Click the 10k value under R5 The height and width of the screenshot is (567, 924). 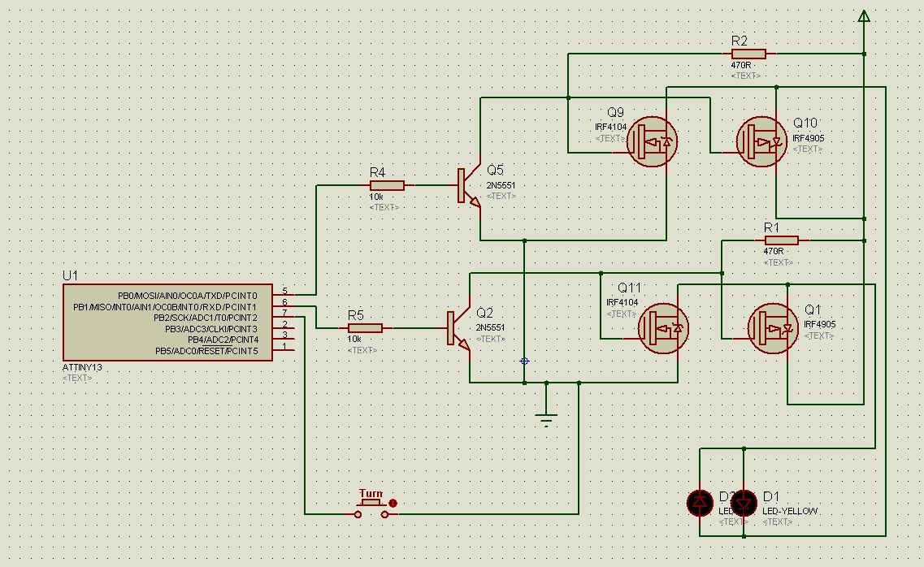tap(354, 339)
